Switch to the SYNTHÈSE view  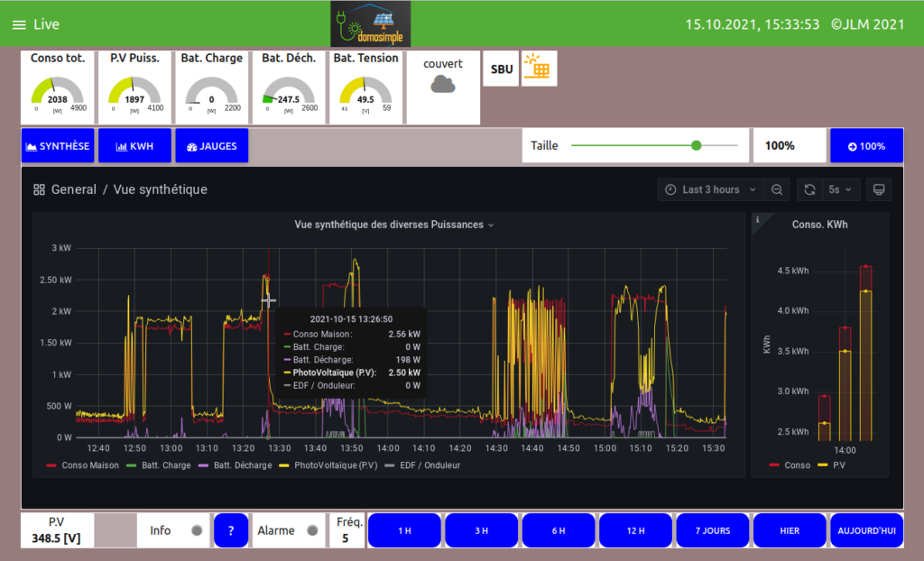(x=58, y=145)
